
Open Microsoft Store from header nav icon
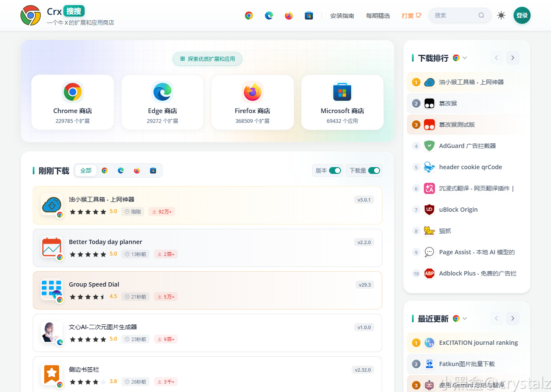click(x=309, y=15)
